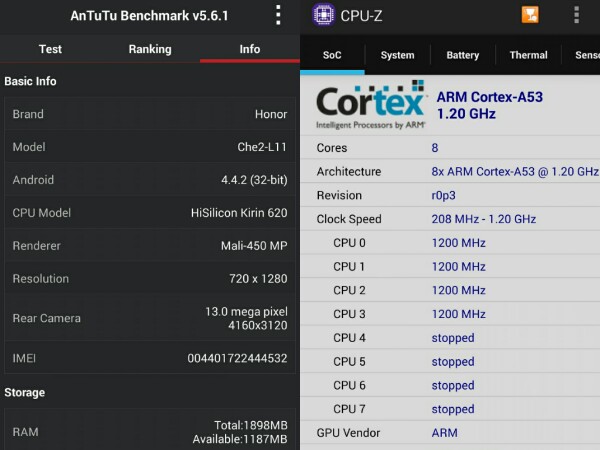Tap the ARM Cortex-A53 1.20 GHz heading

[x=489, y=105]
